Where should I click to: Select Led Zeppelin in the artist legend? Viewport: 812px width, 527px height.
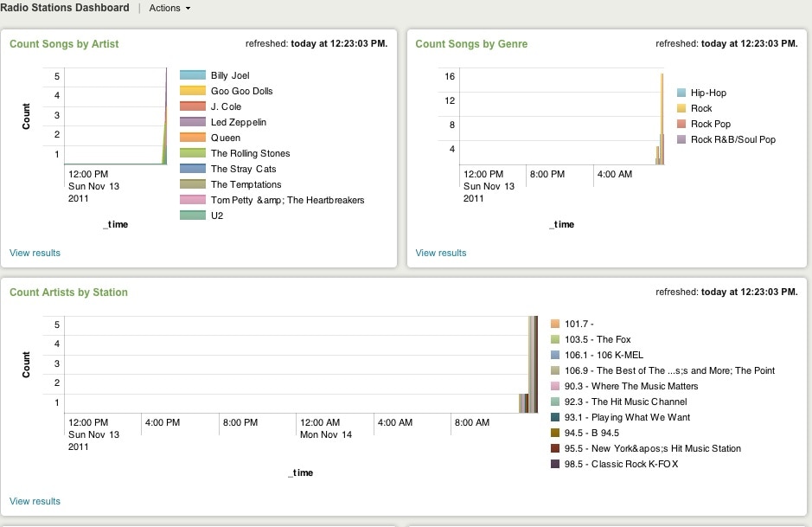[x=238, y=122]
